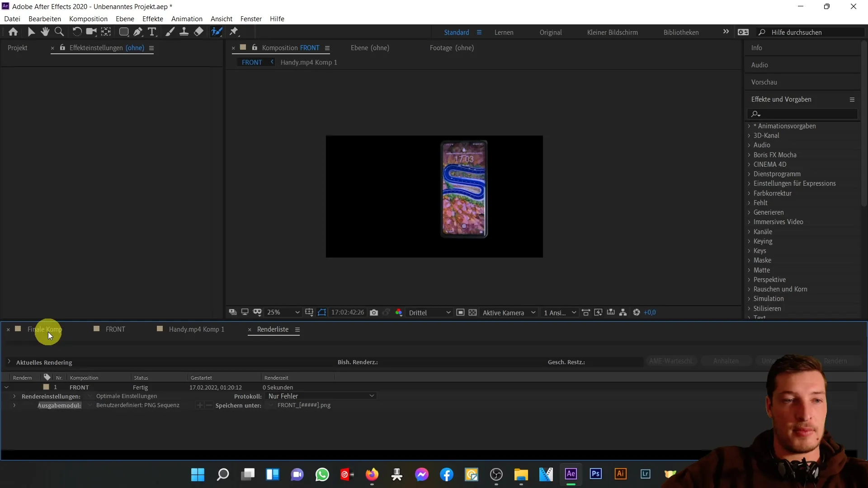Expand the Aktuelles Rendering section
The width and height of the screenshot is (868, 488).
coord(8,362)
